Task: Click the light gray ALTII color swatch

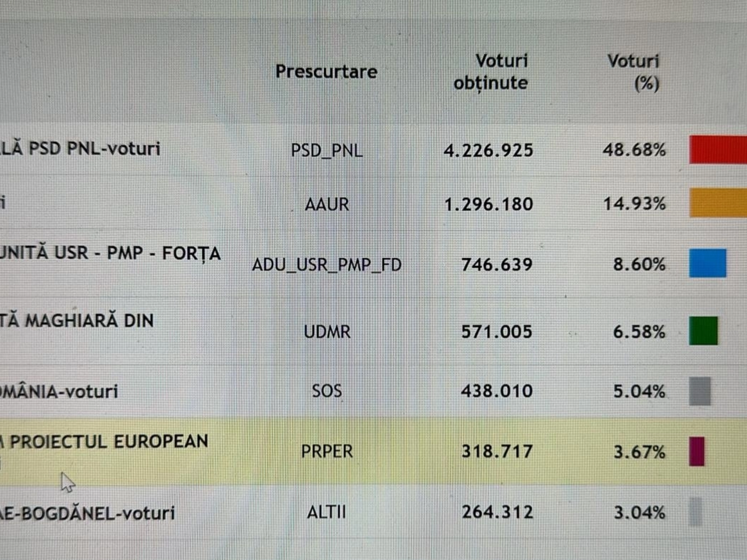Action: click(x=696, y=512)
